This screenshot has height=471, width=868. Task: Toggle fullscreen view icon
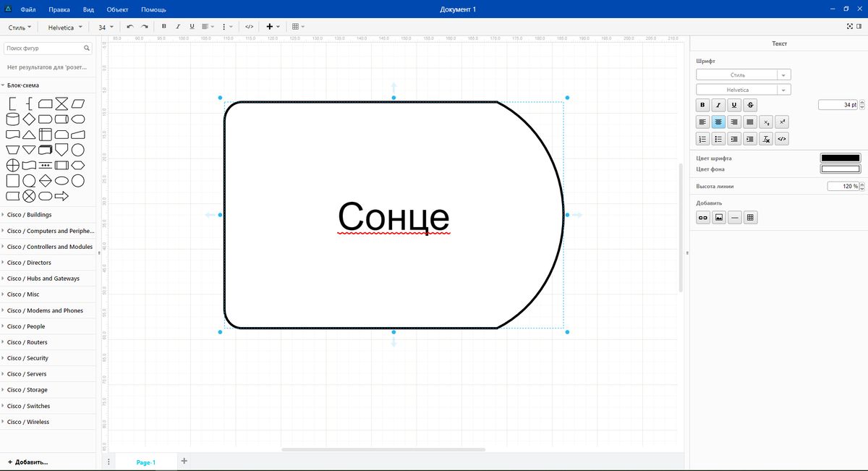pyautogui.click(x=849, y=27)
